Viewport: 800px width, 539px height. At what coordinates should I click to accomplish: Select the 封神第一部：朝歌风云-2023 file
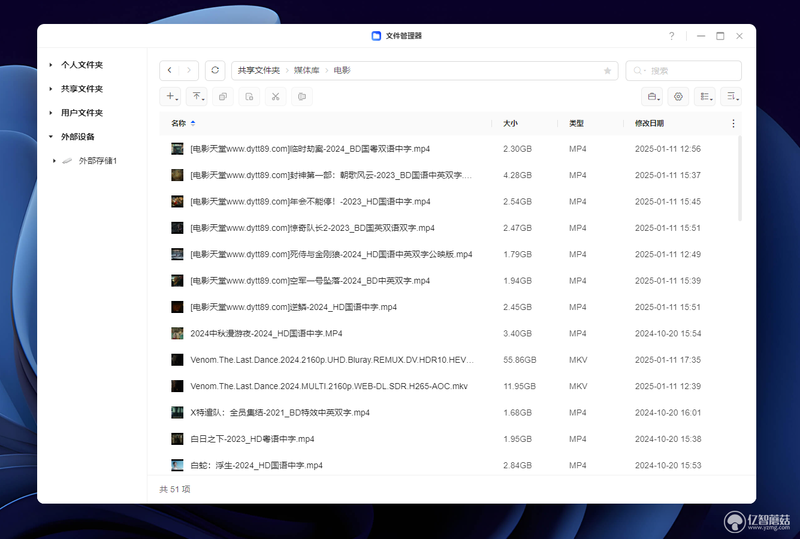(449, 175)
